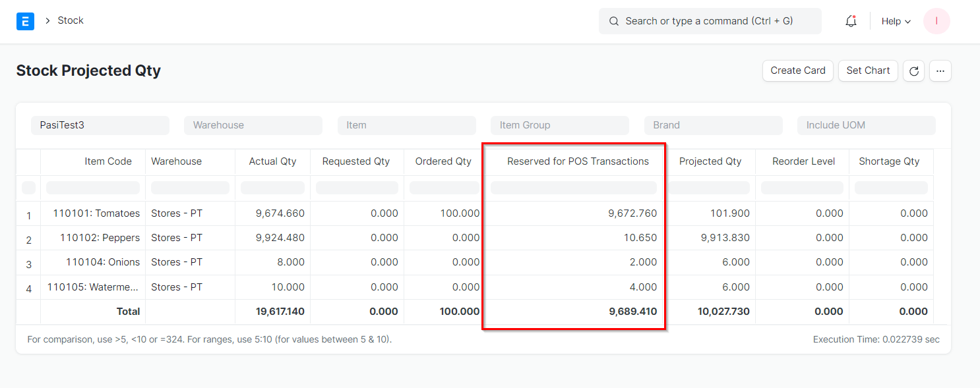The height and width of the screenshot is (388, 980).
Task: Open the 110101: Tomatoes item link
Action: coord(96,213)
